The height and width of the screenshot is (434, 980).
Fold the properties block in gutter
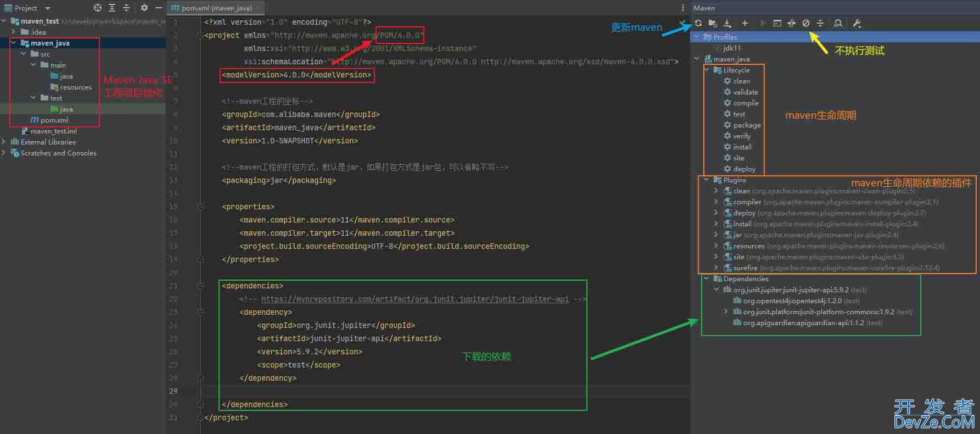pos(201,207)
